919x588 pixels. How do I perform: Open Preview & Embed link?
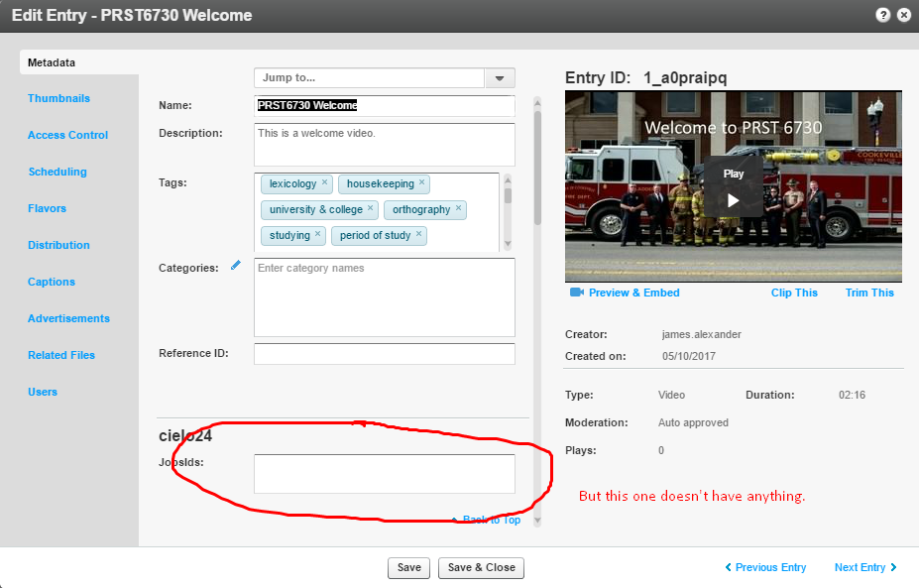pos(633,293)
